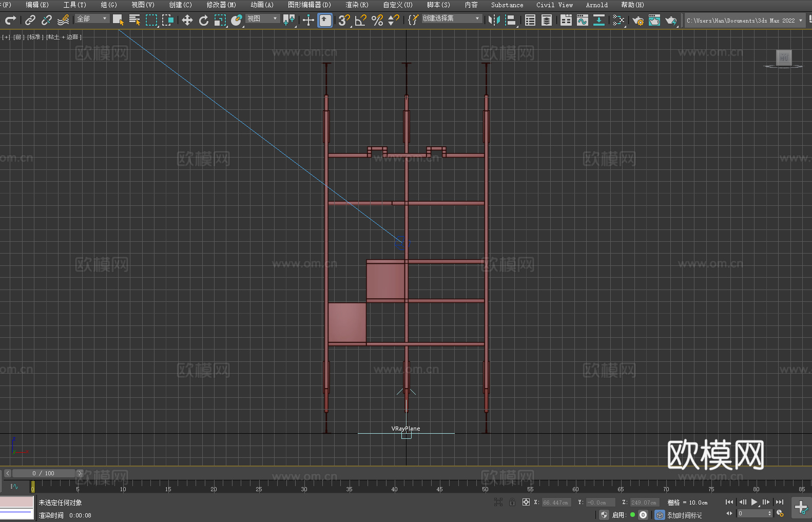812x522 pixels.
Task: Toggle the Ribbon display icon
Action: 566,20
